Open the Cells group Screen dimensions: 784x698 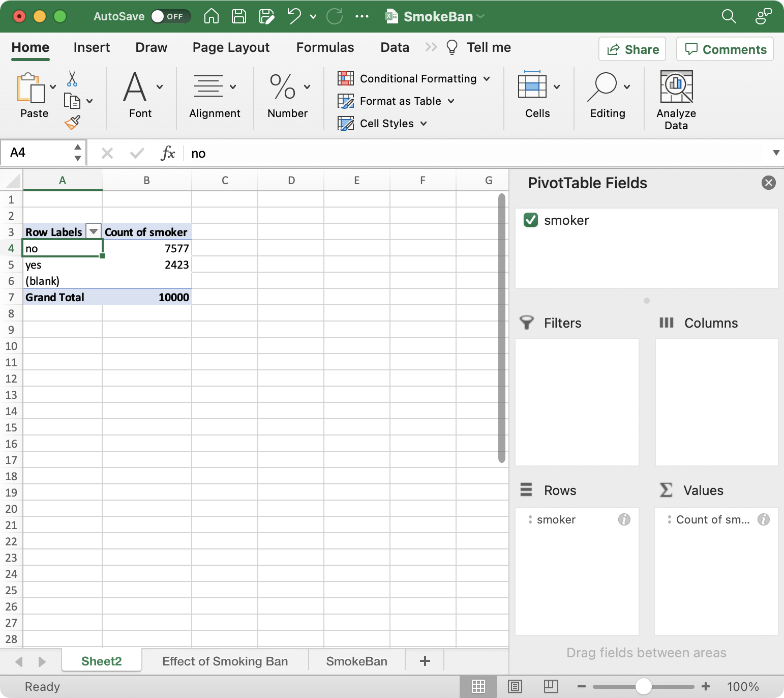pos(537,95)
